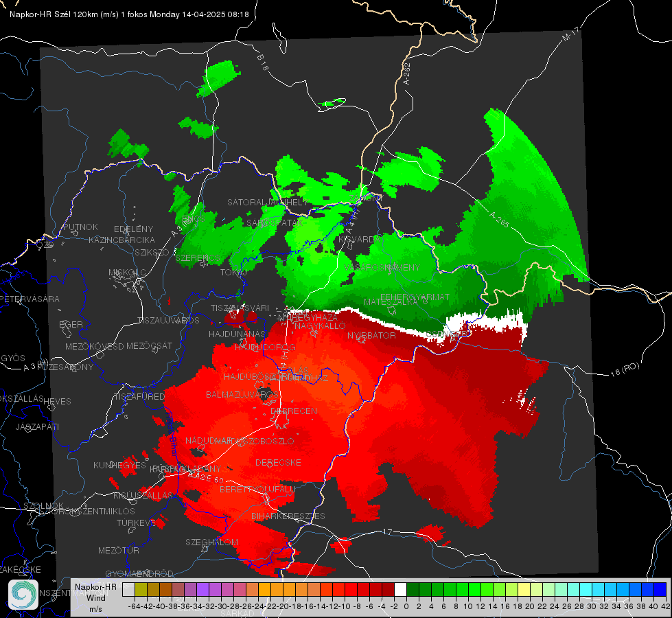This screenshot has height=618, width=672.
Task: Click the SÁTORALJAÚJHELY label
Action: point(268,202)
